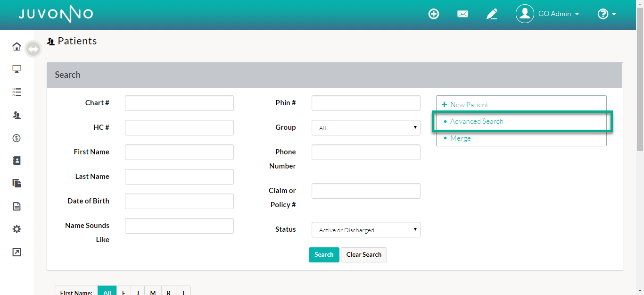Open the GO Admin user menu

pos(548,14)
